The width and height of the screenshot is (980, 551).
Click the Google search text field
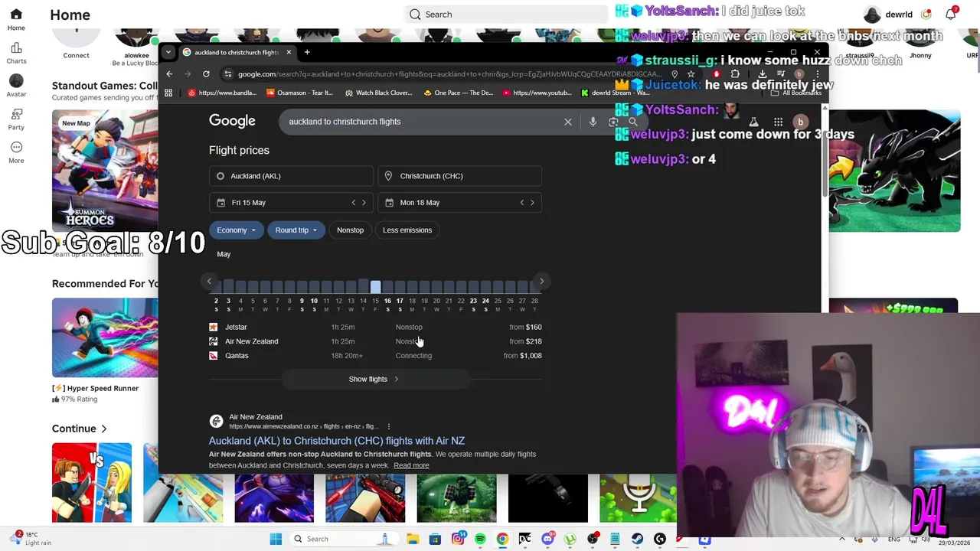click(x=421, y=122)
